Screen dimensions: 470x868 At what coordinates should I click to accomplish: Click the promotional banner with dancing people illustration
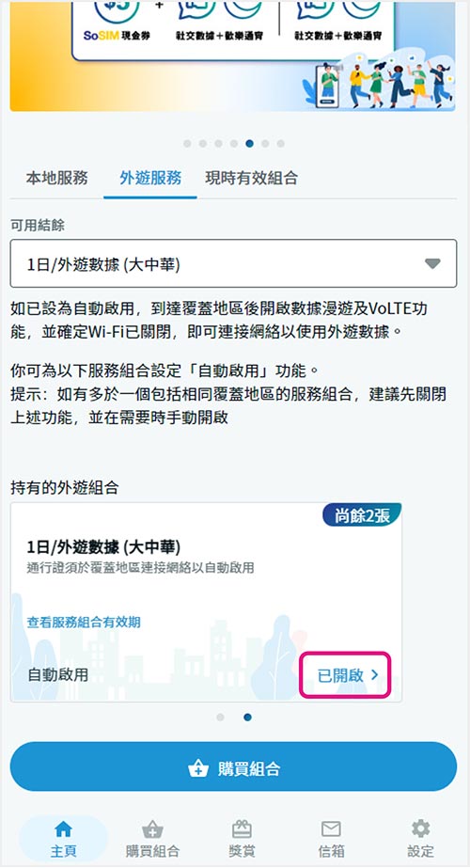point(232,55)
